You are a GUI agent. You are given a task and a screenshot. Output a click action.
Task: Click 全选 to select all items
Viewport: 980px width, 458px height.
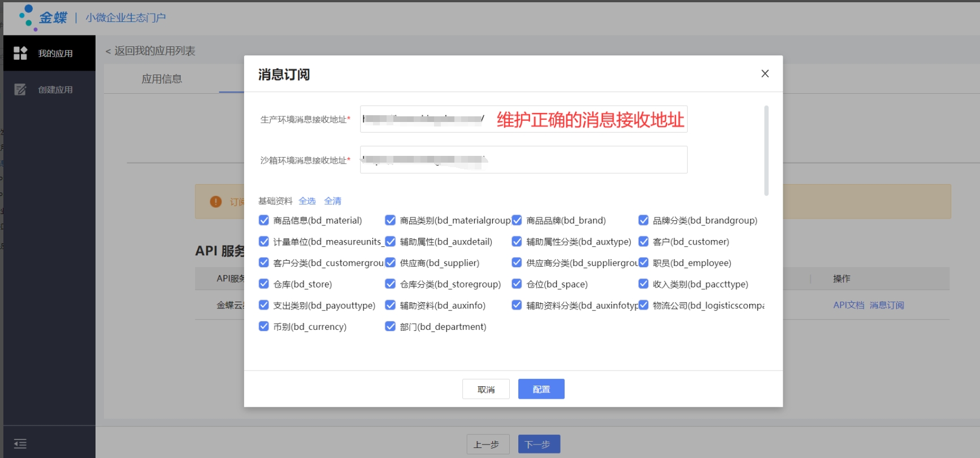[x=307, y=201]
